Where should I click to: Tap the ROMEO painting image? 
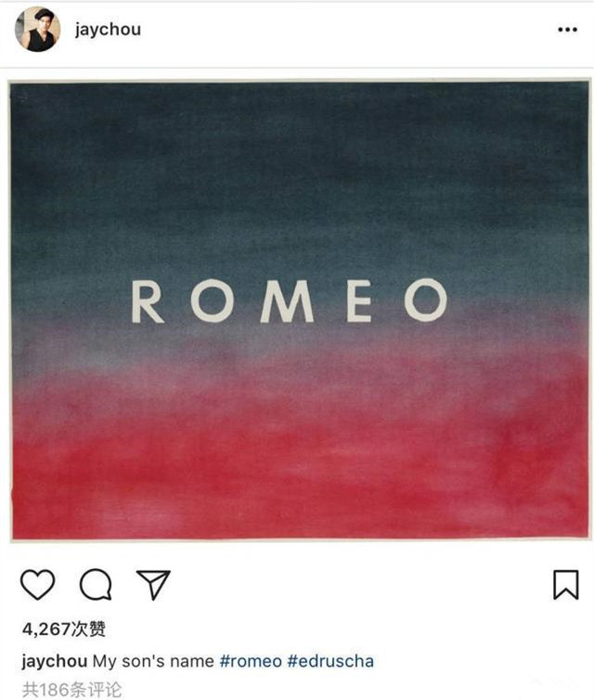(x=300, y=311)
